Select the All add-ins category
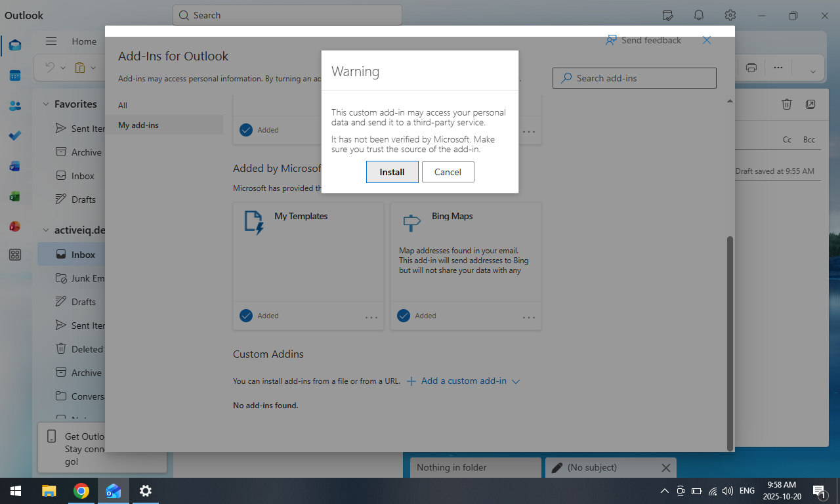 (x=123, y=106)
